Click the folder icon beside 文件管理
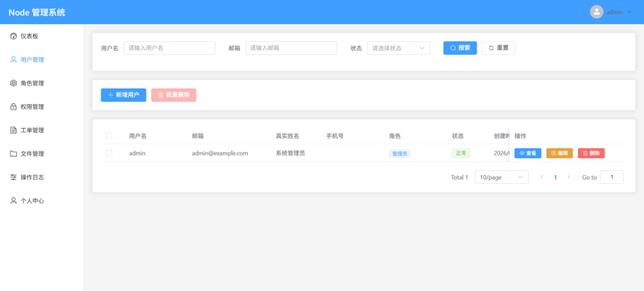 tap(13, 154)
